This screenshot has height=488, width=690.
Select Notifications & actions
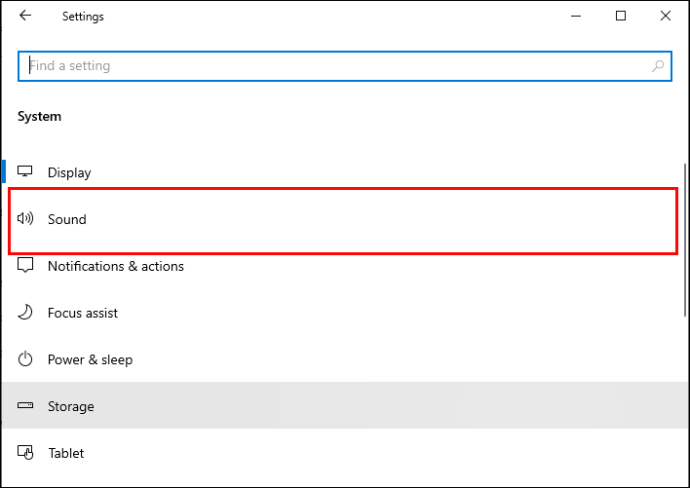pyautogui.click(x=343, y=266)
